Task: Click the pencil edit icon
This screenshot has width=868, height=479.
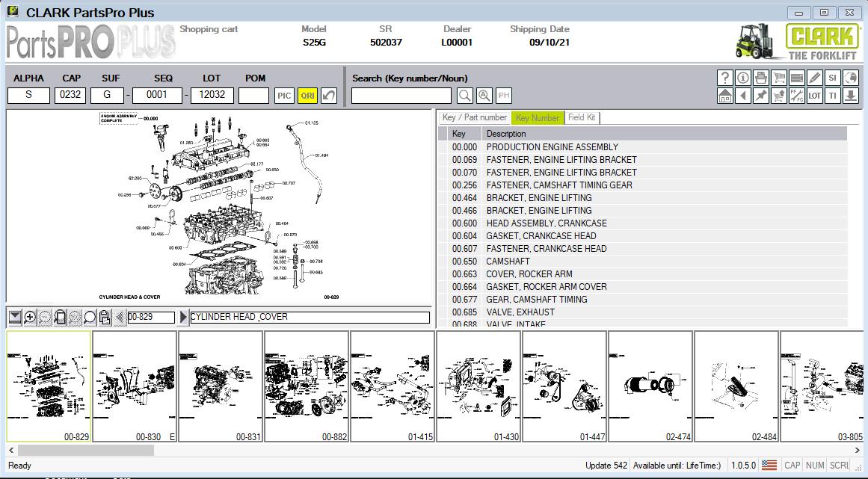Action: click(815, 77)
